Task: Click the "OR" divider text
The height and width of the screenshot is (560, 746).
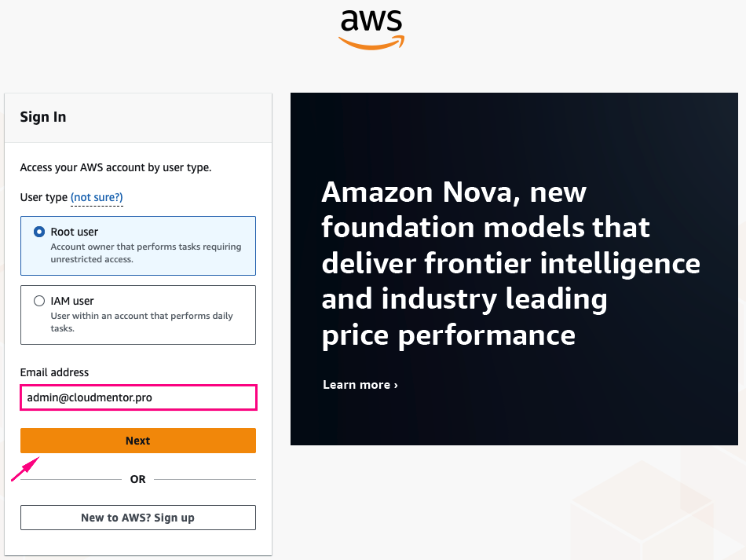Action: pyautogui.click(x=138, y=479)
